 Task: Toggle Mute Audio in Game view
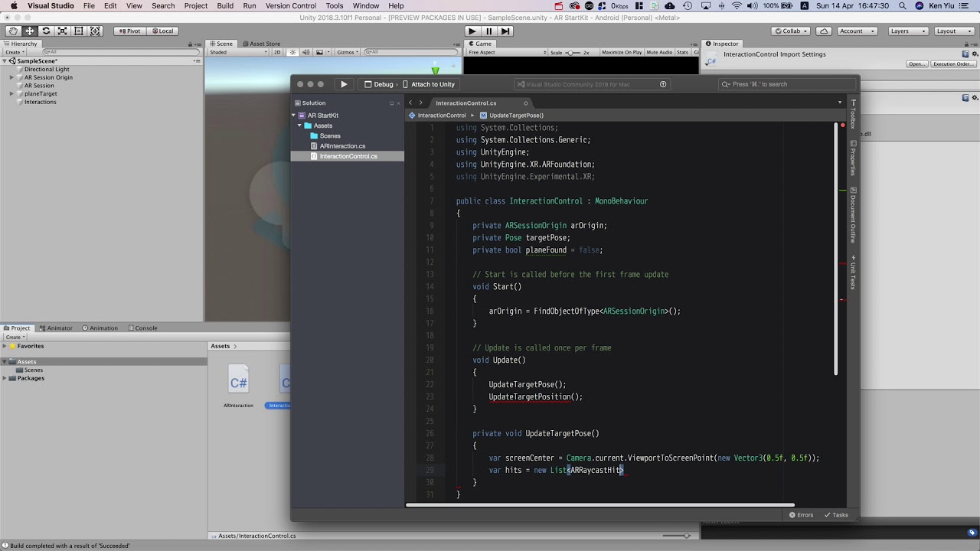(x=659, y=52)
